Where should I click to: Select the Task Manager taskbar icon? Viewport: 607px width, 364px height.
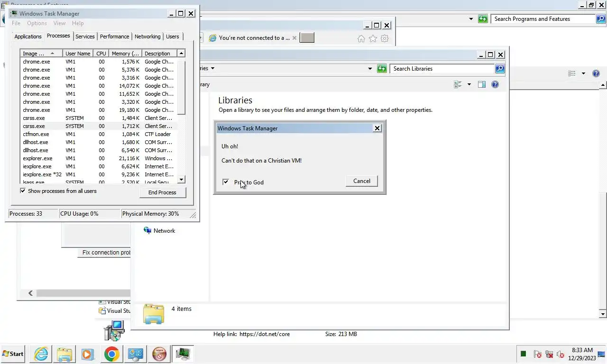click(183, 354)
